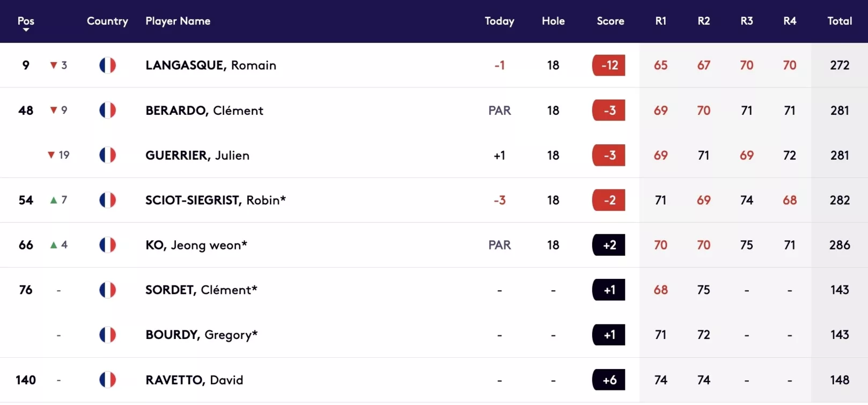The height and width of the screenshot is (405, 868).
Task: Select the Score column header
Action: (610, 21)
